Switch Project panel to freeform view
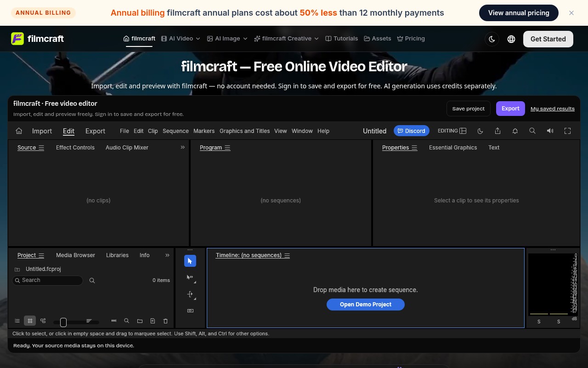 43,321
